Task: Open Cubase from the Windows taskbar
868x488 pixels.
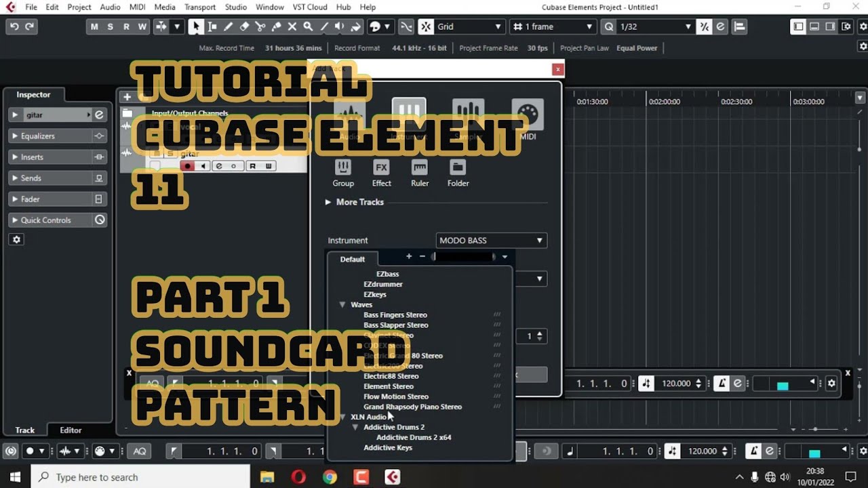Action: point(392,477)
